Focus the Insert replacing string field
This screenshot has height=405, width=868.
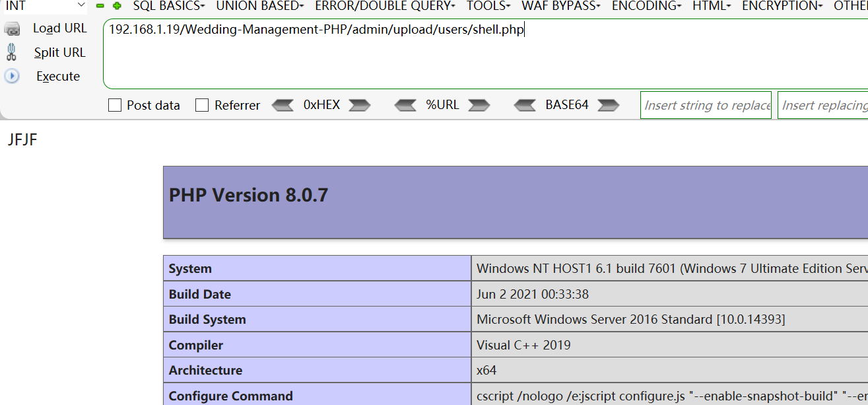point(823,105)
